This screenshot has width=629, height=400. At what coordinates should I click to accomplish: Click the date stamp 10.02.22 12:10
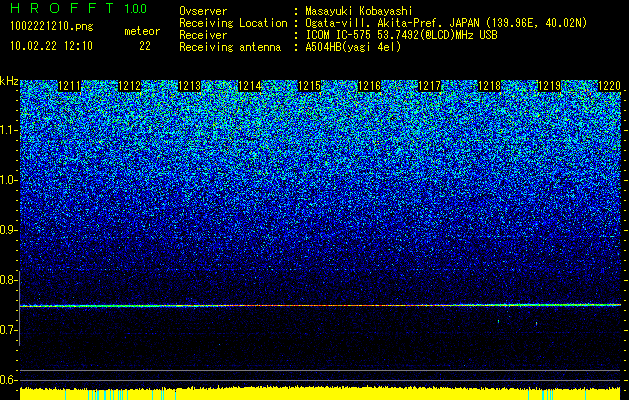(51, 46)
